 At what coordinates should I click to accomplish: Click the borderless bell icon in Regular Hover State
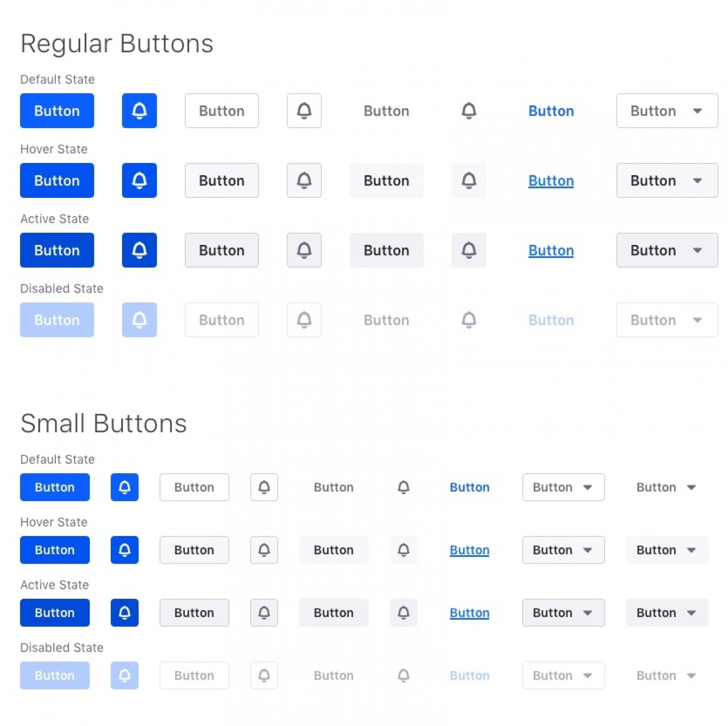469,180
